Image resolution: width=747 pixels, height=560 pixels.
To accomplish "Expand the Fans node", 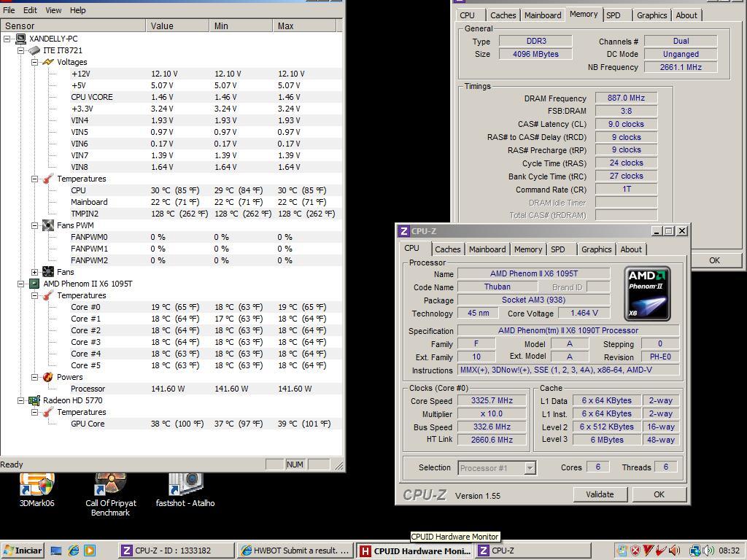I will (x=35, y=272).
